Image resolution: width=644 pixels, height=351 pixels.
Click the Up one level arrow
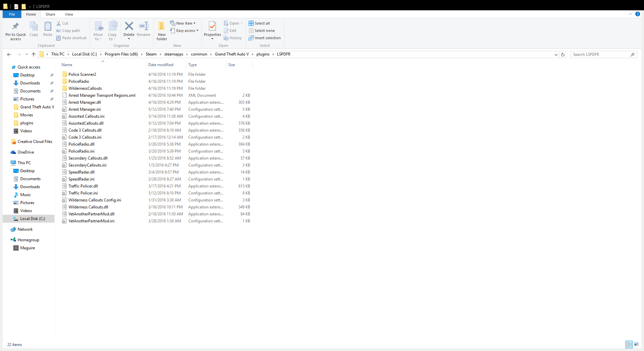tap(34, 55)
